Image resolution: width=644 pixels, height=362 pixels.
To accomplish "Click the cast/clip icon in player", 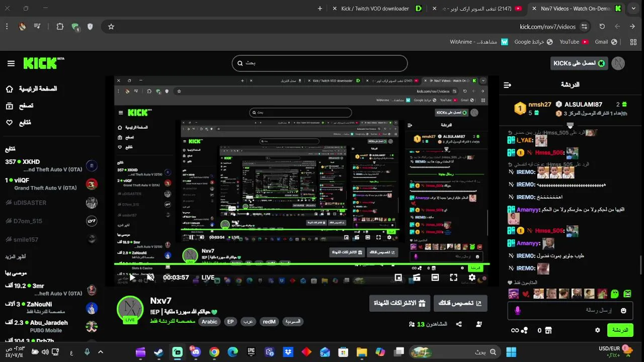I will coord(417,278).
